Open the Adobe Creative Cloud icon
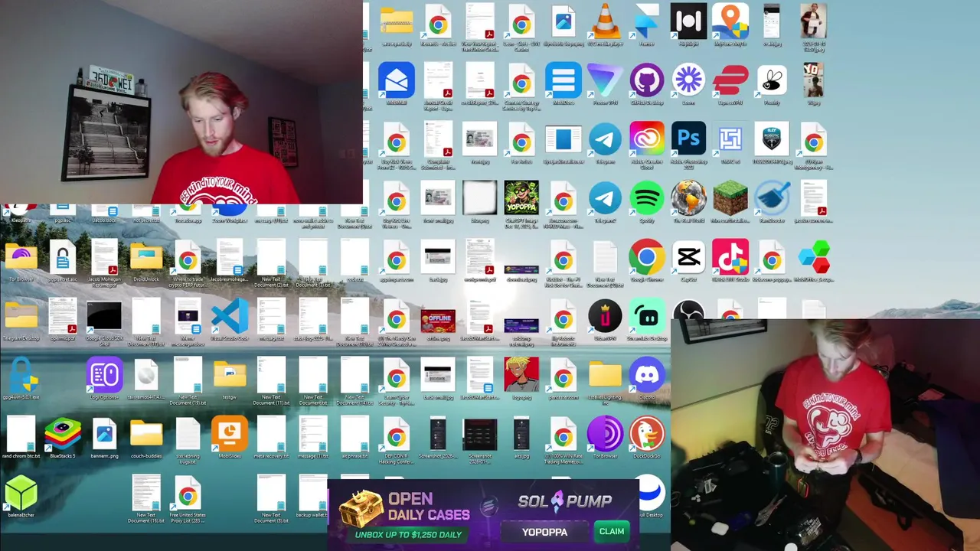980x551 pixels. (x=646, y=139)
